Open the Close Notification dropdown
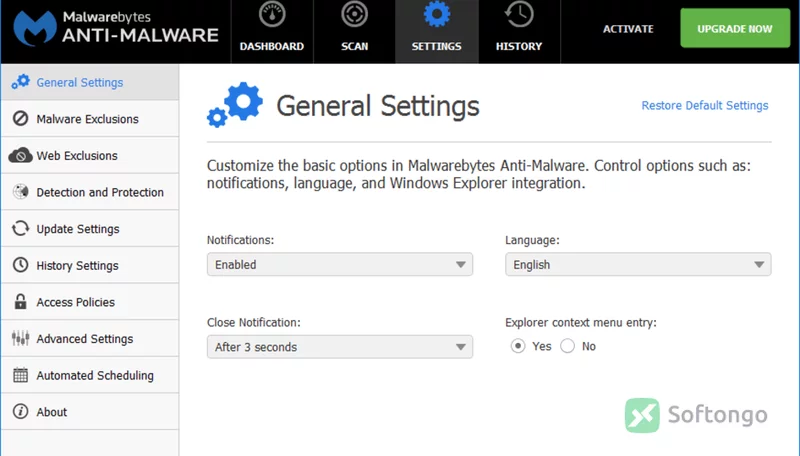The width and height of the screenshot is (800, 456). (x=340, y=347)
